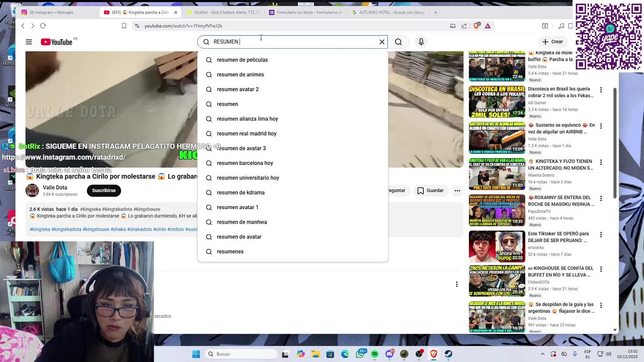Click the browser forward arrow
This screenshot has width=644, height=362.
tap(33, 26)
